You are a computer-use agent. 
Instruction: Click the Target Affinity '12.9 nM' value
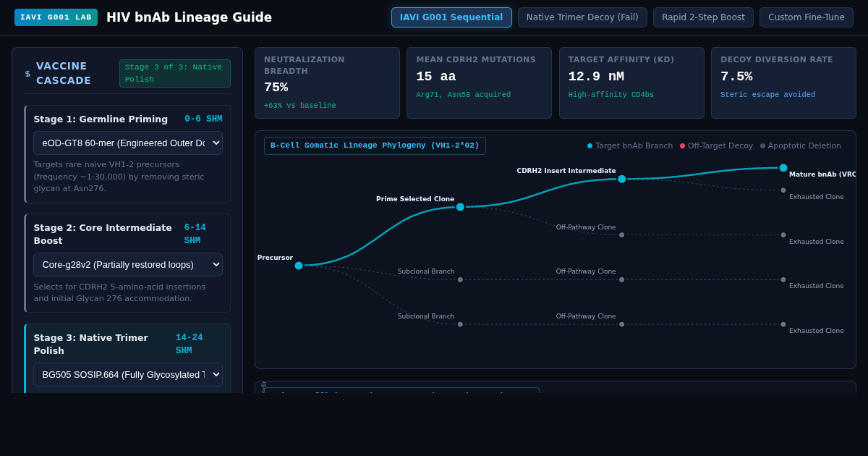(596, 77)
